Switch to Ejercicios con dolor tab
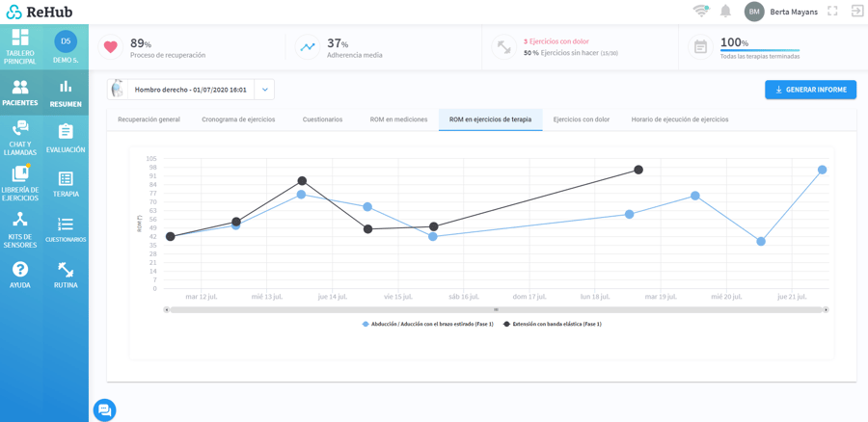The height and width of the screenshot is (422, 868). click(582, 119)
